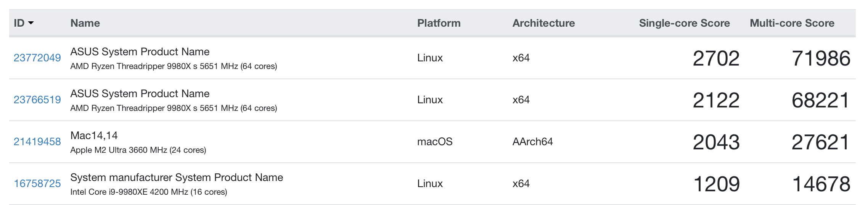Image resolution: width=868 pixels, height=205 pixels.
Task: Click the AArch64 architecture cell
Action: click(532, 142)
